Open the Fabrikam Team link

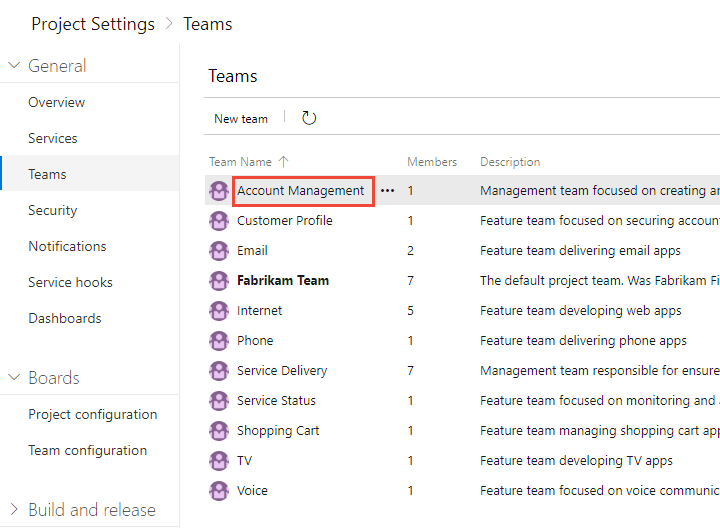[283, 281]
